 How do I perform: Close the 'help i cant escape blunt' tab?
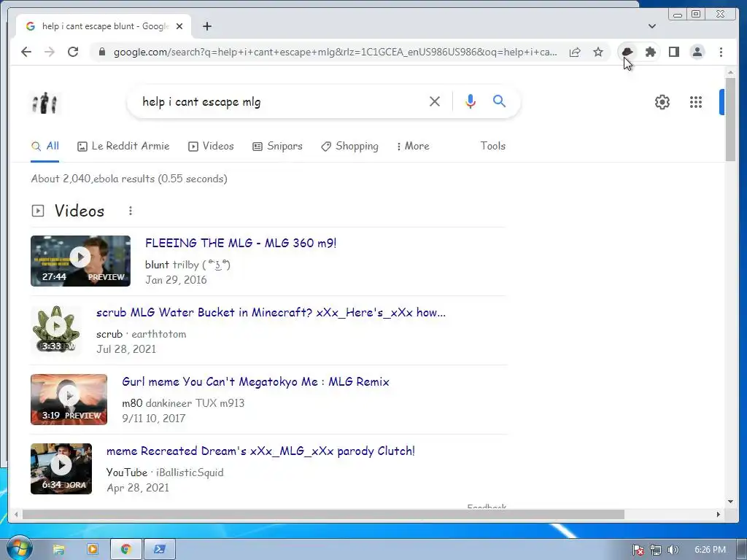tap(179, 26)
